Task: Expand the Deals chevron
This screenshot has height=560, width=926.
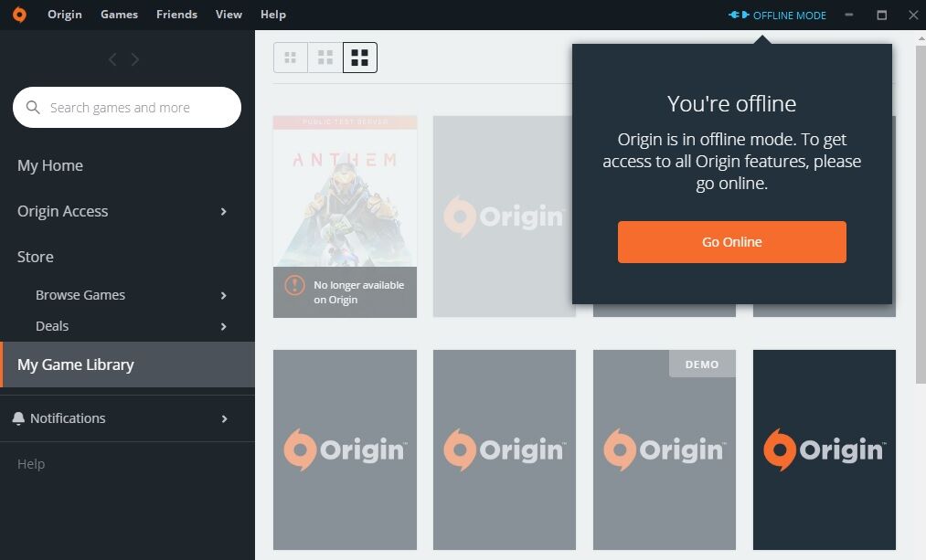Action: (x=223, y=326)
